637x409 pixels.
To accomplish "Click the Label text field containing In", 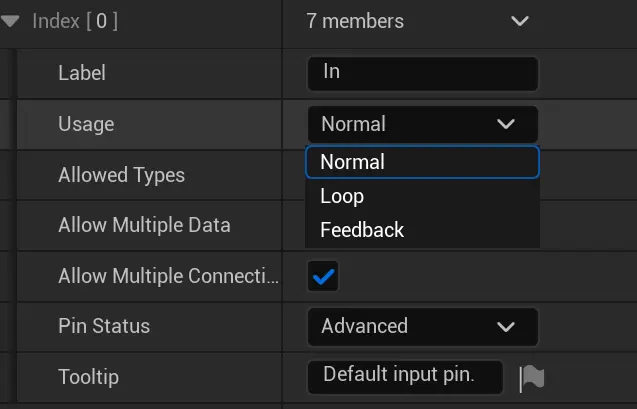I will pyautogui.click(x=422, y=73).
